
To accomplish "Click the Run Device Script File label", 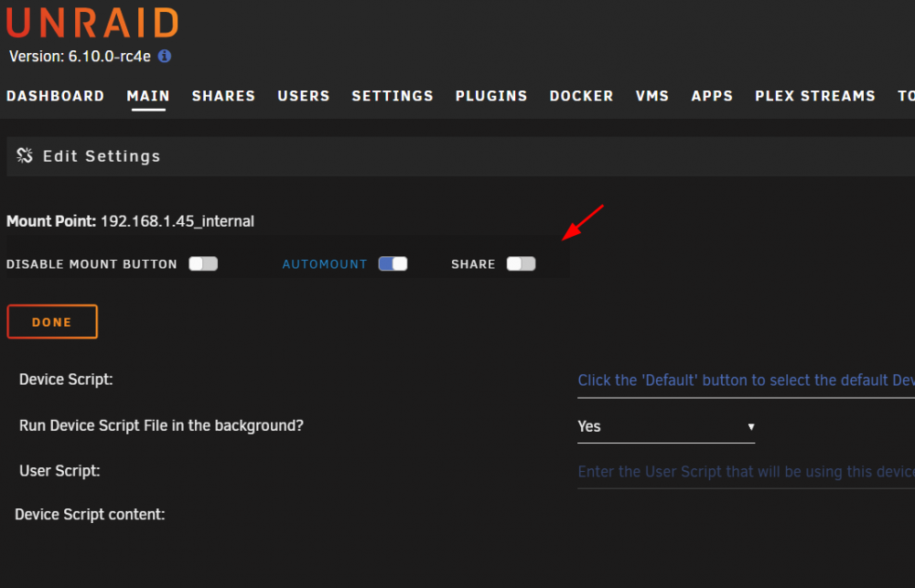I will pos(161,426).
